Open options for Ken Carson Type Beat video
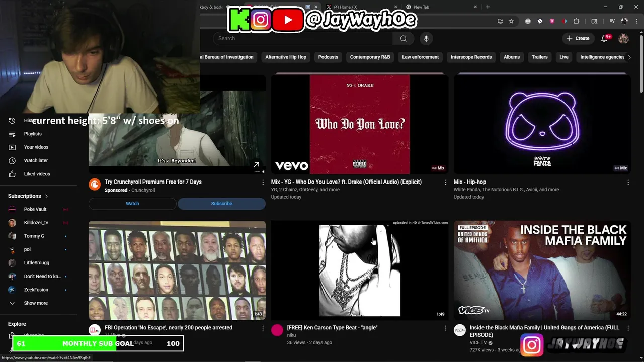Viewport: 644px width, 362px height. 445,328
